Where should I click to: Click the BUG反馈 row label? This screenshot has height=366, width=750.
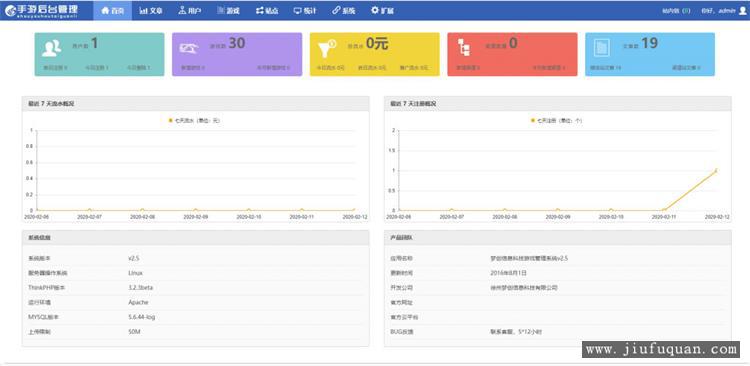pos(402,332)
